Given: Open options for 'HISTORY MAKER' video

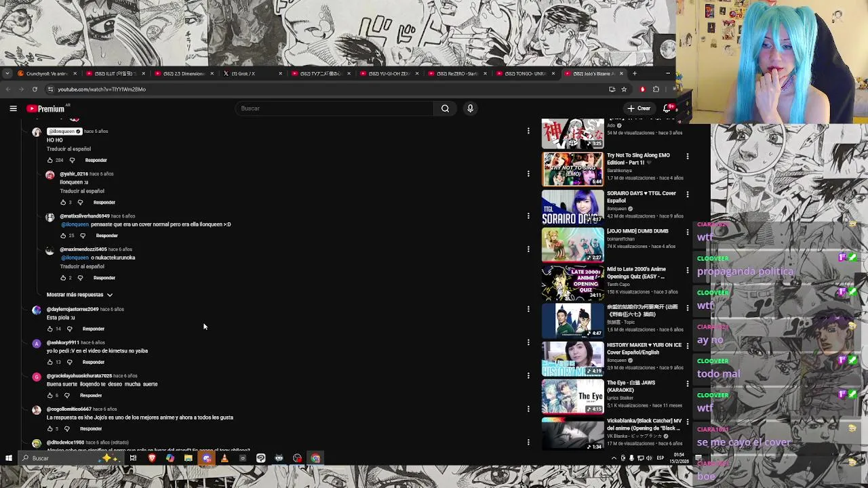Looking at the screenshot, I should 688,346.
